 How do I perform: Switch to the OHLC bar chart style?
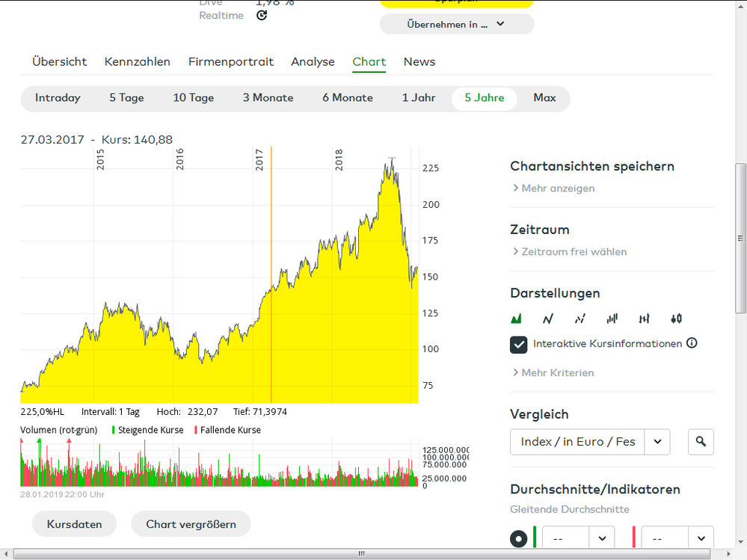(x=644, y=319)
